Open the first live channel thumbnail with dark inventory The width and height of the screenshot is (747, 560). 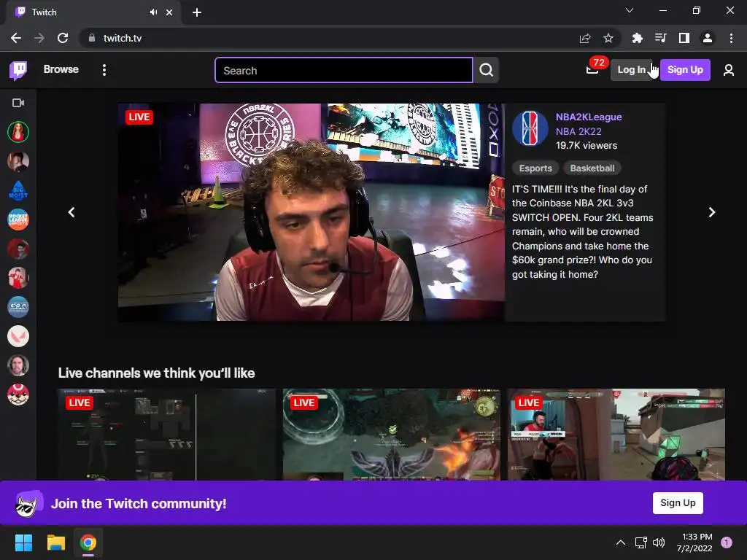[x=167, y=435]
